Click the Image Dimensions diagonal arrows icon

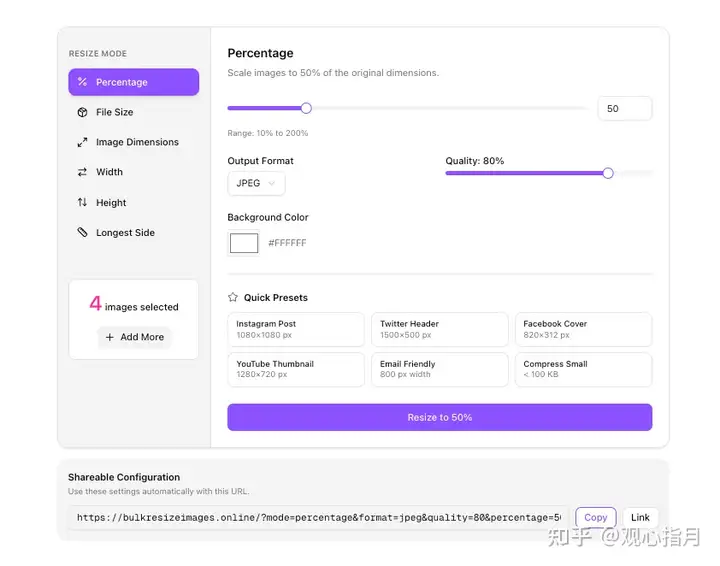coord(82,142)
